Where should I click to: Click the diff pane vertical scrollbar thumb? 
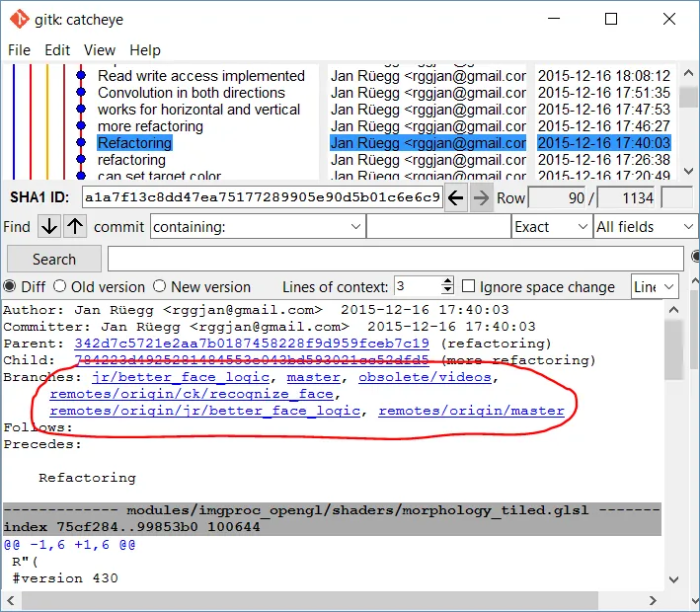(x=673, y=350)
